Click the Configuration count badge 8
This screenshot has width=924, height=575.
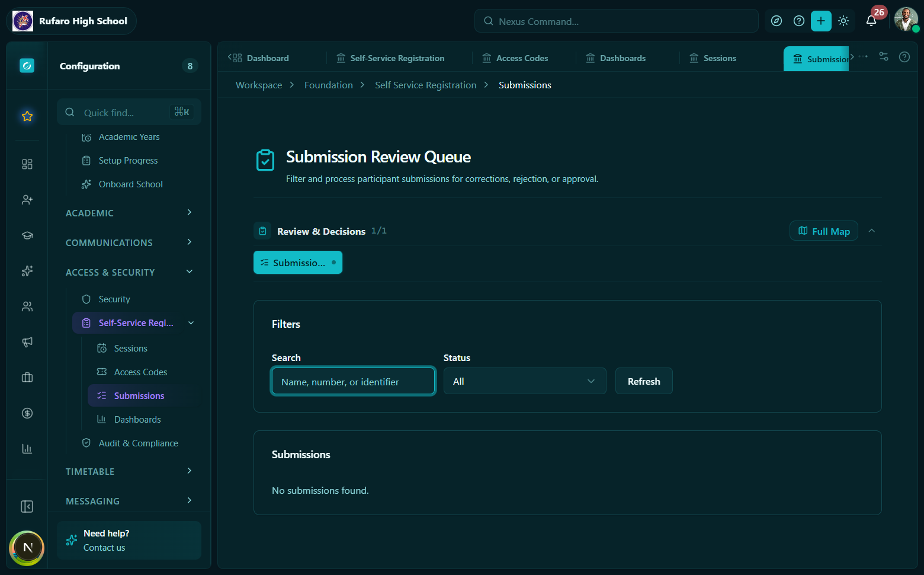pyautogui.click(x=190, y=66)
